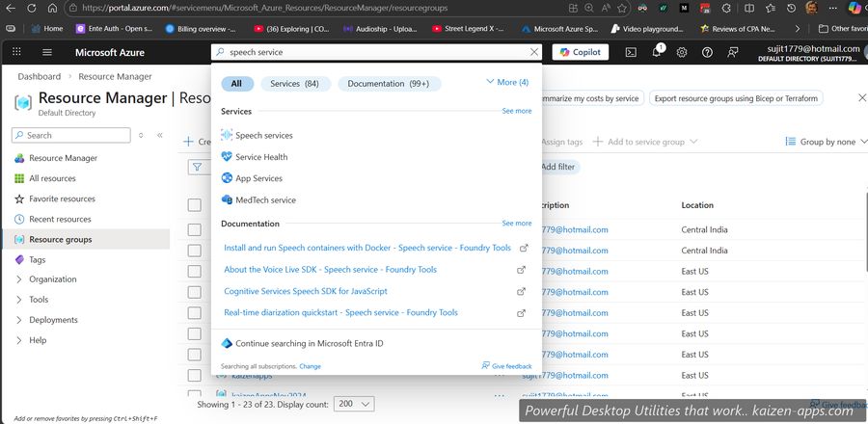Select the All search filter tab
868x424 pixels.
click(237, 84)
